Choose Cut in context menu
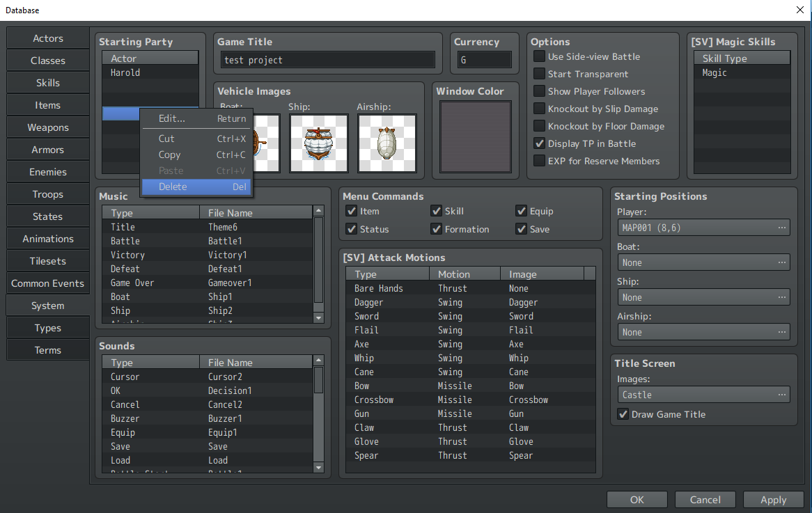 pyautogui.click(x=196, y=139)
